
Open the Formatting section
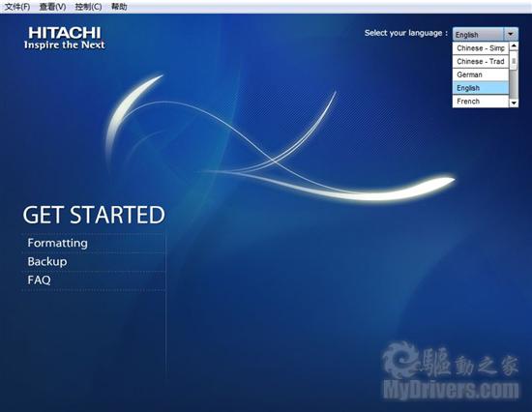[58, 243]
